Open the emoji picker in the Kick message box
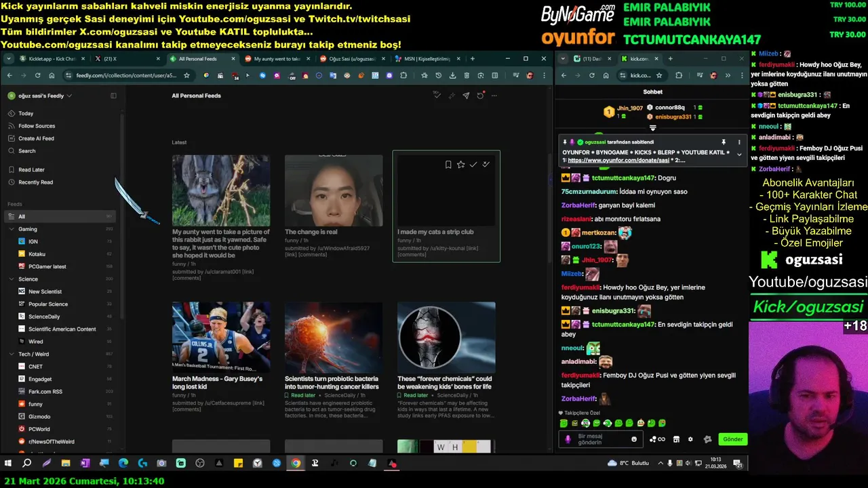The height and width of the screenshot is (488, 868). (x=634, y=439)
